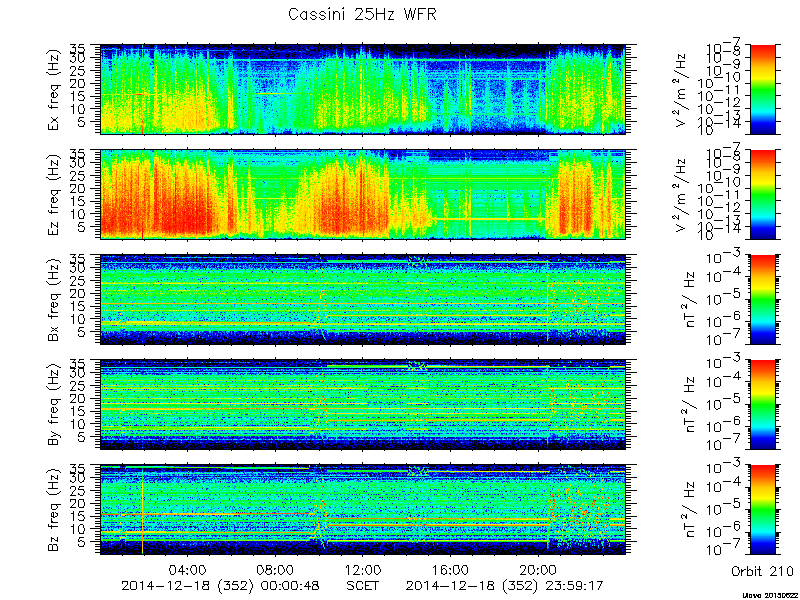Select the Bz freq spectrogram panel
Screen dimensions: 800x600
(x=363, y=510)
